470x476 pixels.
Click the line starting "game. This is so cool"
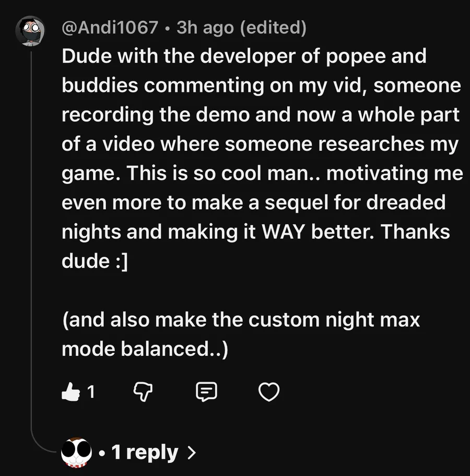point(262,173)
